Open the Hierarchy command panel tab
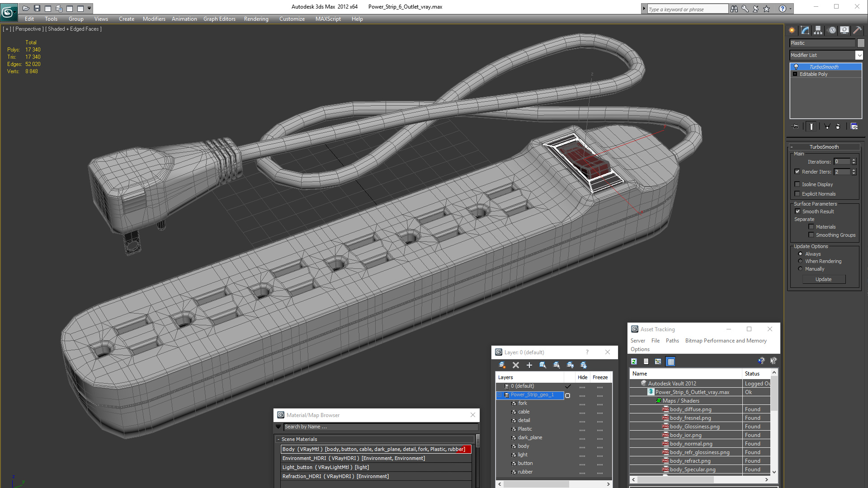This screenshot has height=488, width=868. coord(818,30)
